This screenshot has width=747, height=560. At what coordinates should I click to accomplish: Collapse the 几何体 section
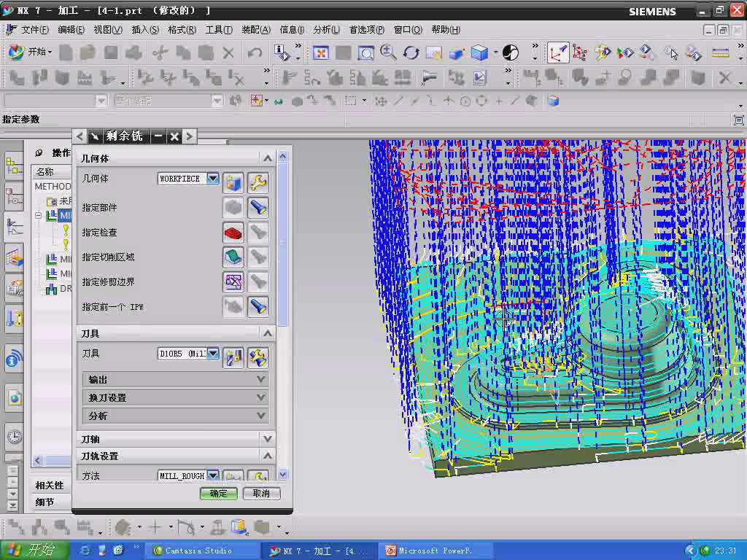[267, 158]
